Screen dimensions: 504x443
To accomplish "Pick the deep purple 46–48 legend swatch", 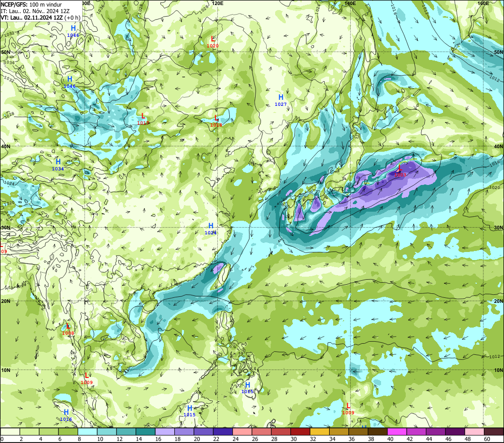I will 455,431.
